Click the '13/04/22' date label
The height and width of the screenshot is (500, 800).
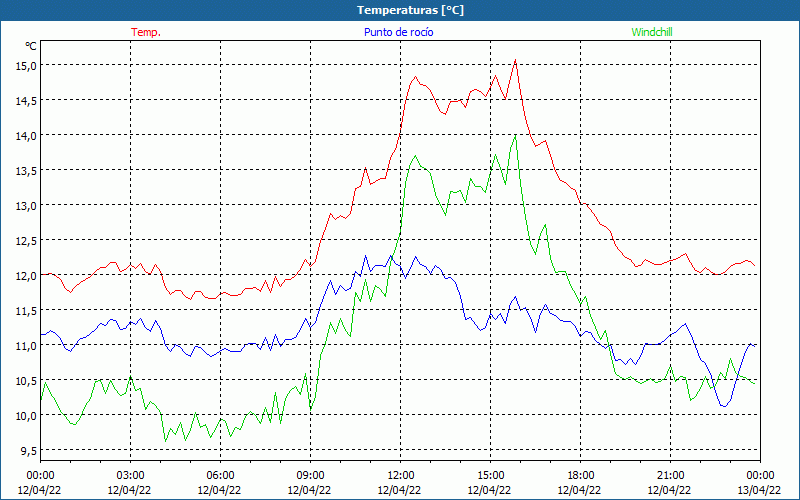point(759,490)
